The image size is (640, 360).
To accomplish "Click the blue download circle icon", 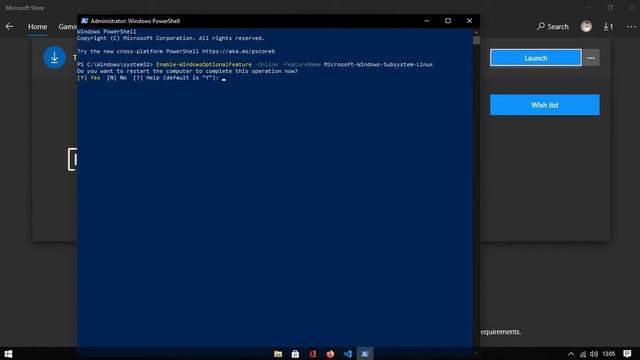I will pyautogui.click(x=54, y=58).
